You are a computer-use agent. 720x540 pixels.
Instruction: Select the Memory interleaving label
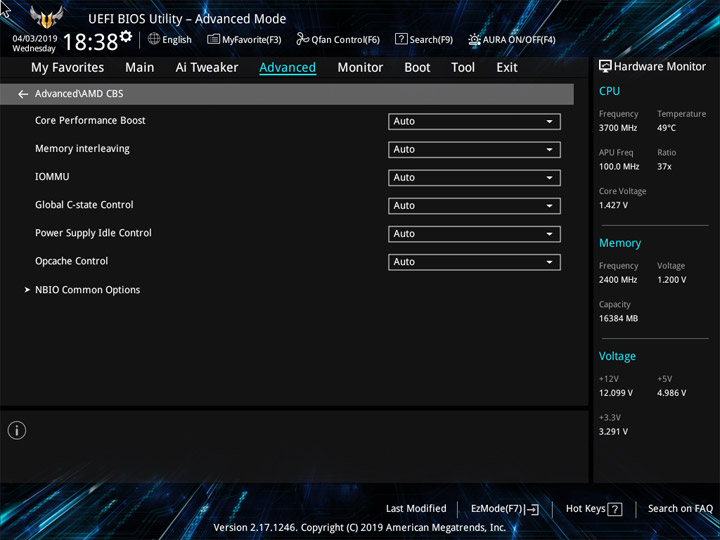(82, 149)
